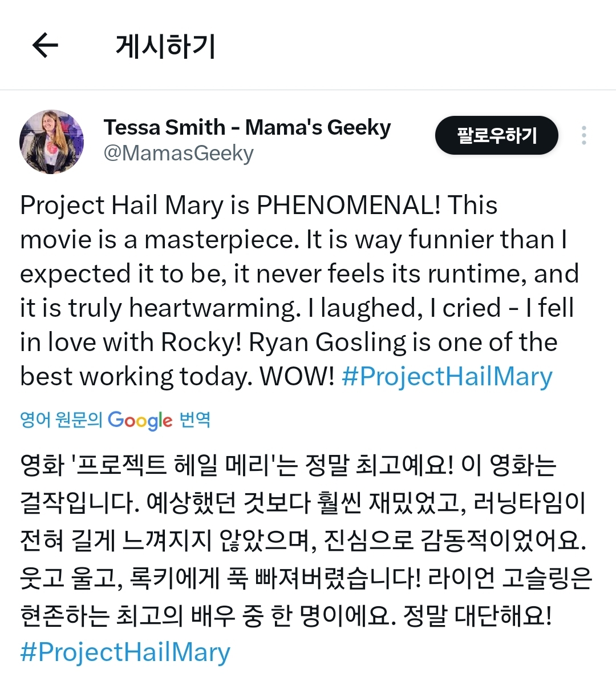This screenshot has height=677, width=616.
Task: Open Tessa Smith's profile picture
Action: 51,142
